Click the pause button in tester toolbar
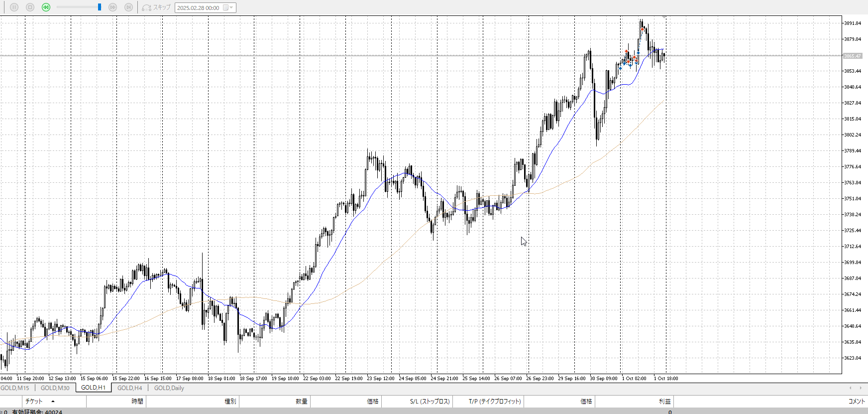The width and height of the screenshot is (868, 414). (14, 7)
